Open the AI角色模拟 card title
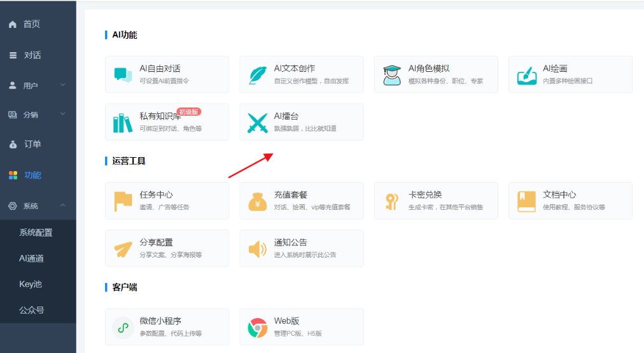The image size is (644, 353). pos(429,69)
